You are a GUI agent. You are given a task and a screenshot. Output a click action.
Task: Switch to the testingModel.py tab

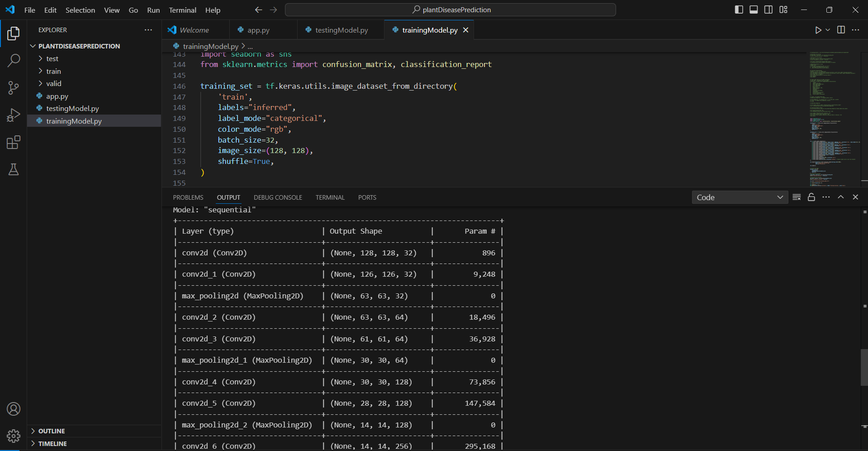342,30
